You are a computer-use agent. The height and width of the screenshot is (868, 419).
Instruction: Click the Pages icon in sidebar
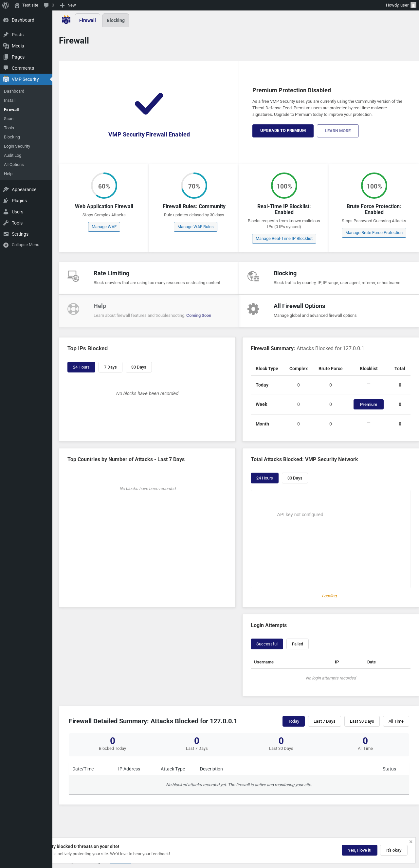pos(6,57)
